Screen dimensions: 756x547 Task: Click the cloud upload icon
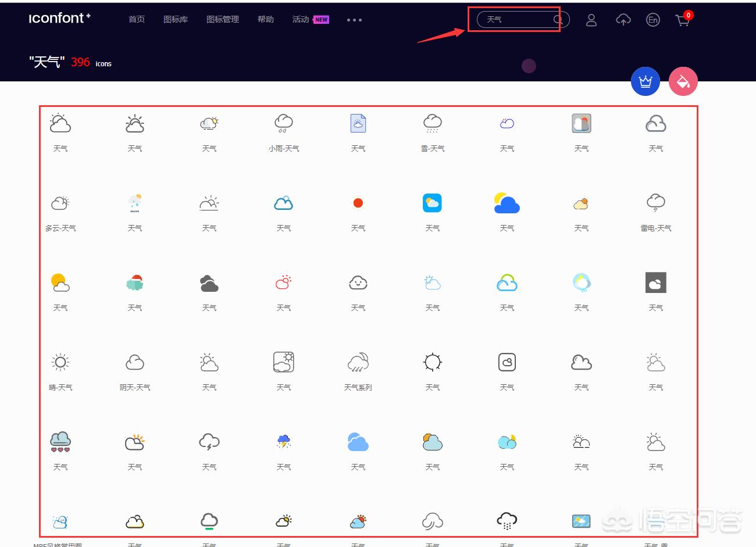pos(623,20)
